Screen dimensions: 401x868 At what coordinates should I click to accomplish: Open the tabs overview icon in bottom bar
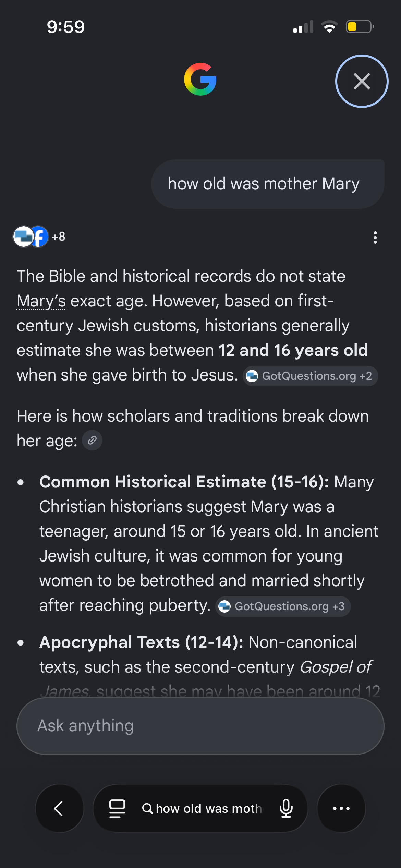point(117,808)
